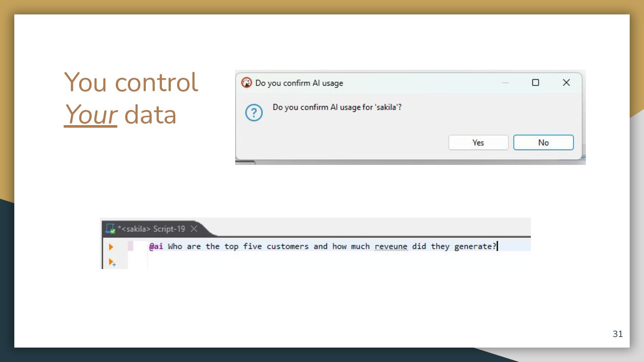Run the statement with the orange execute arrow

pos(111,247)
